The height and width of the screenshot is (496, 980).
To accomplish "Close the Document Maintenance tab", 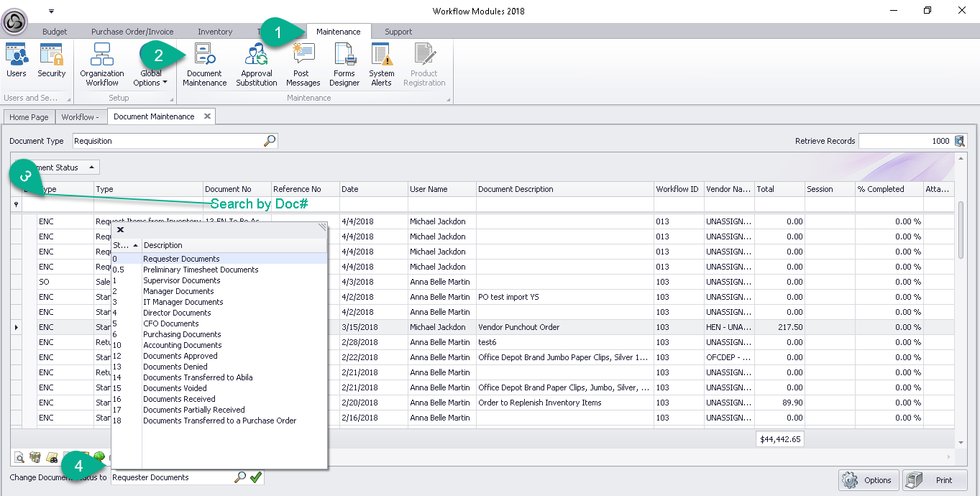I will click(207, 116).
